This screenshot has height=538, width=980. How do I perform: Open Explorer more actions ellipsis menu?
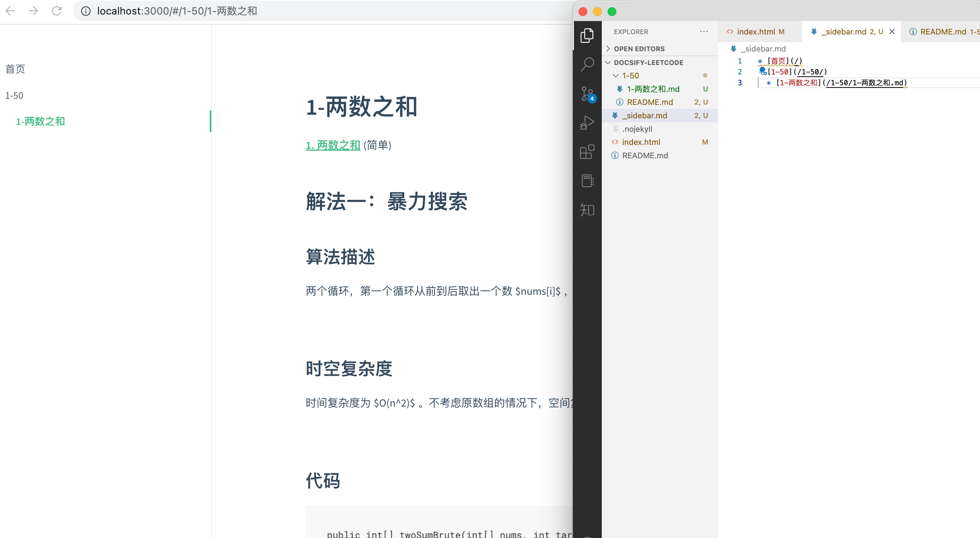click(x=704, y=32)
